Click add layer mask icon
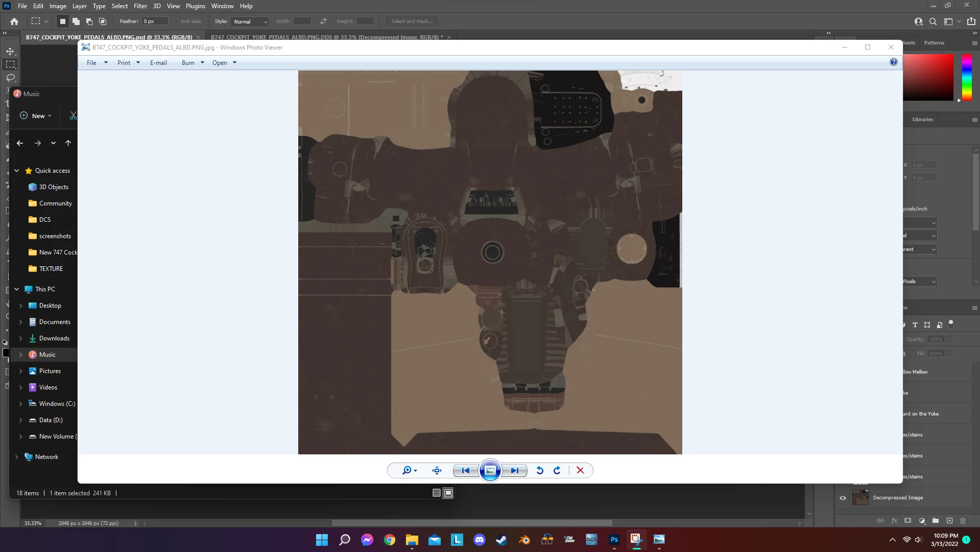This screenshot has height=552, width=980. click(908, 521)
